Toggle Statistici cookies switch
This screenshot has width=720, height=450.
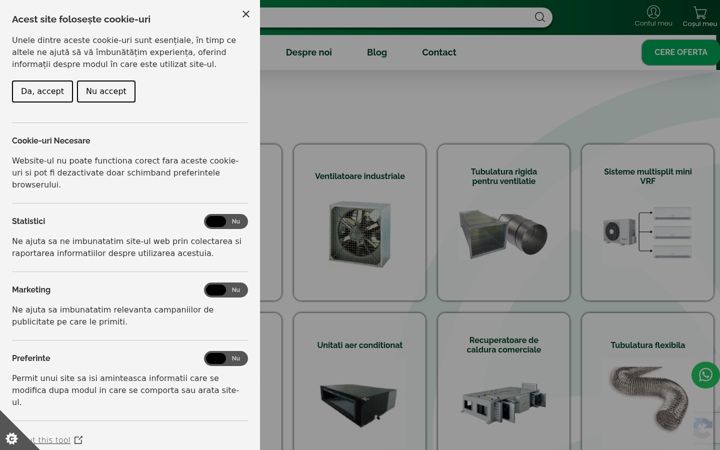(x=226, y=221)
